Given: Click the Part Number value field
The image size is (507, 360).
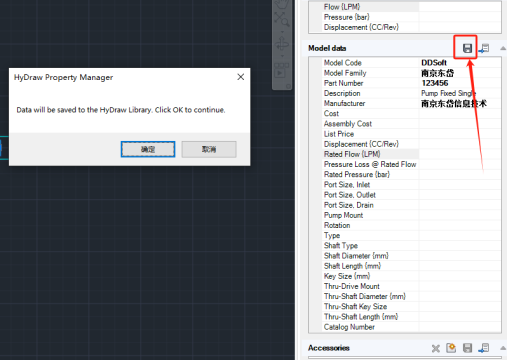Looking at the screenshot, I should (460, 83).
